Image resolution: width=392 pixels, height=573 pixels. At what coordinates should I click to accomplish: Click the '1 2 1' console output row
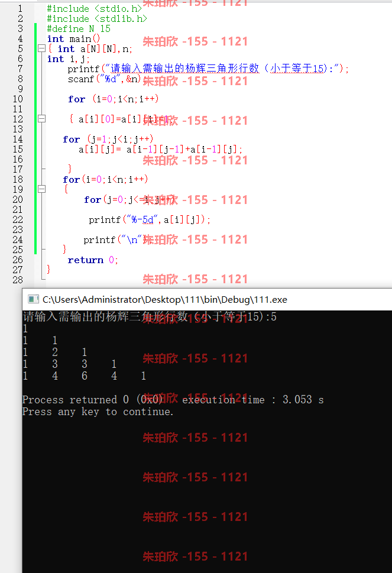pyautogui.click(x=55, y=352)
